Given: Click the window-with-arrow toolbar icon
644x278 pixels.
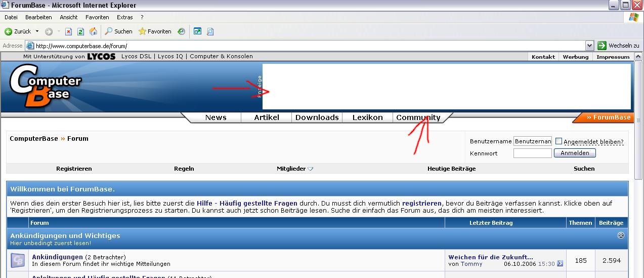Looking at the screenshot, I should [198, 31].
